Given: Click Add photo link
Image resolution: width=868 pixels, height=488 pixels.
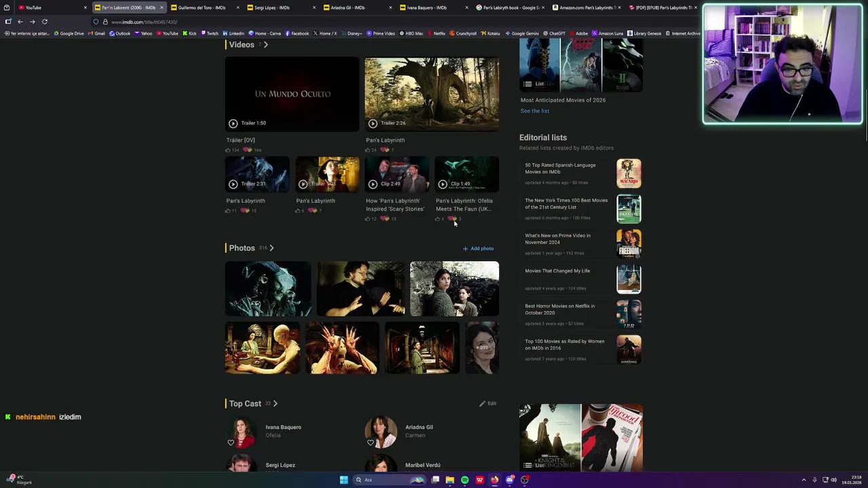Looking at the screenshot, I should coord(478,249).
